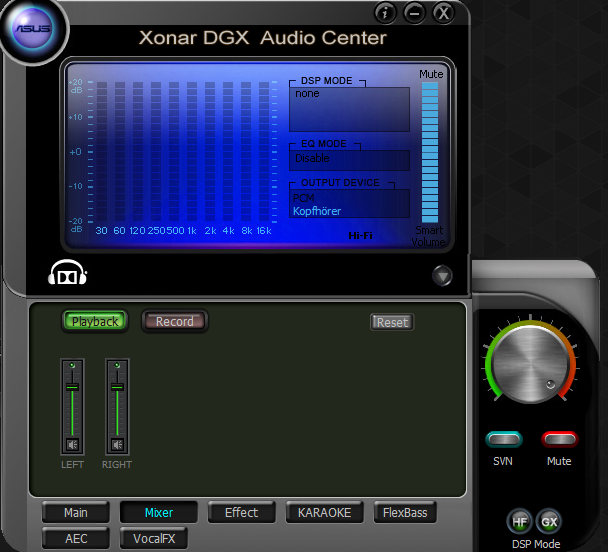Toggle the LEFT channel green indicator light

72,365
